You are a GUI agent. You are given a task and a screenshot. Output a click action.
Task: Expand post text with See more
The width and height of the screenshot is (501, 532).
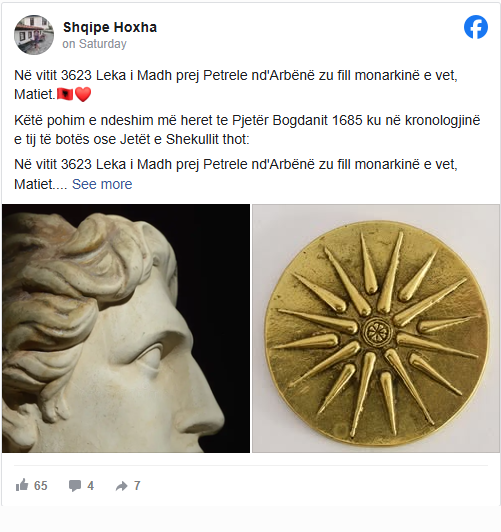[x=102, y=184]
